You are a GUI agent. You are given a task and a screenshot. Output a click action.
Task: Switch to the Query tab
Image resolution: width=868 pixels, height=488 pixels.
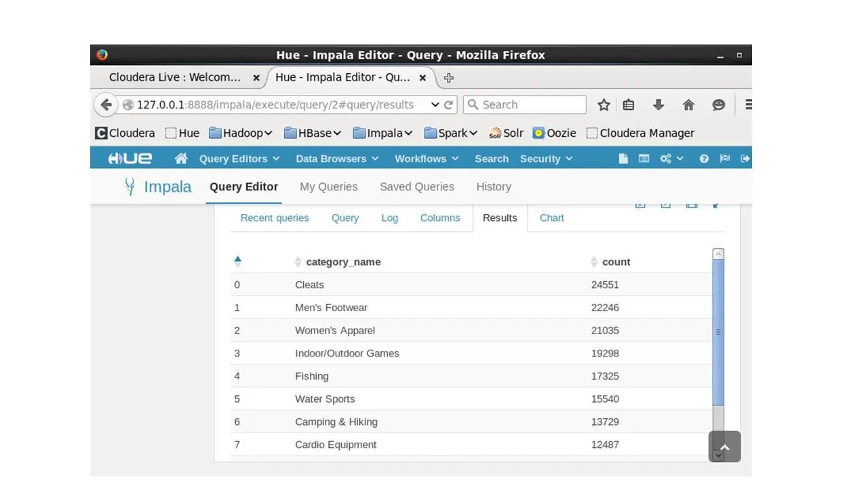(345, 218)
